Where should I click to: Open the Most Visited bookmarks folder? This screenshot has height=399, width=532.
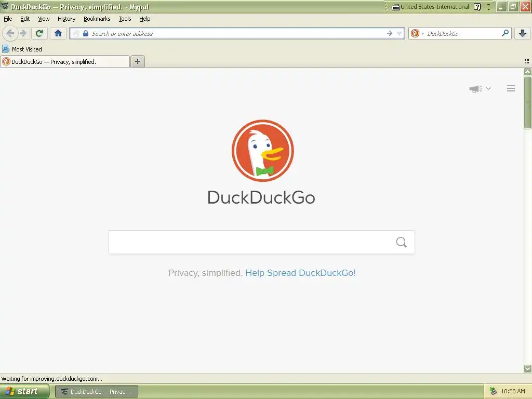[22, 49]
